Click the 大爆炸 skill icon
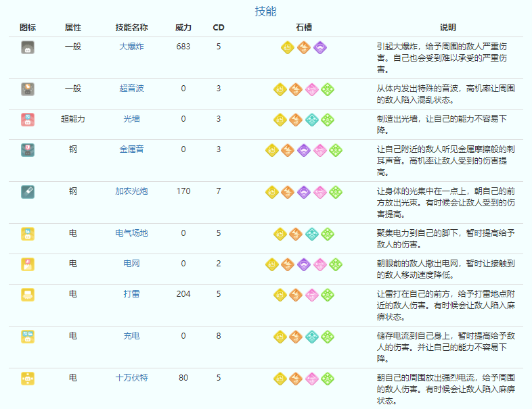This screenshot has height=409, width=532. 28,47
